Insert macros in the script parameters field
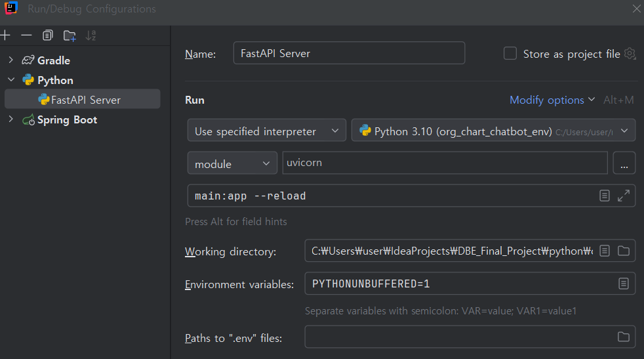Image resolution: width=644 pixels, height=359 pixels. click(604, 196)
